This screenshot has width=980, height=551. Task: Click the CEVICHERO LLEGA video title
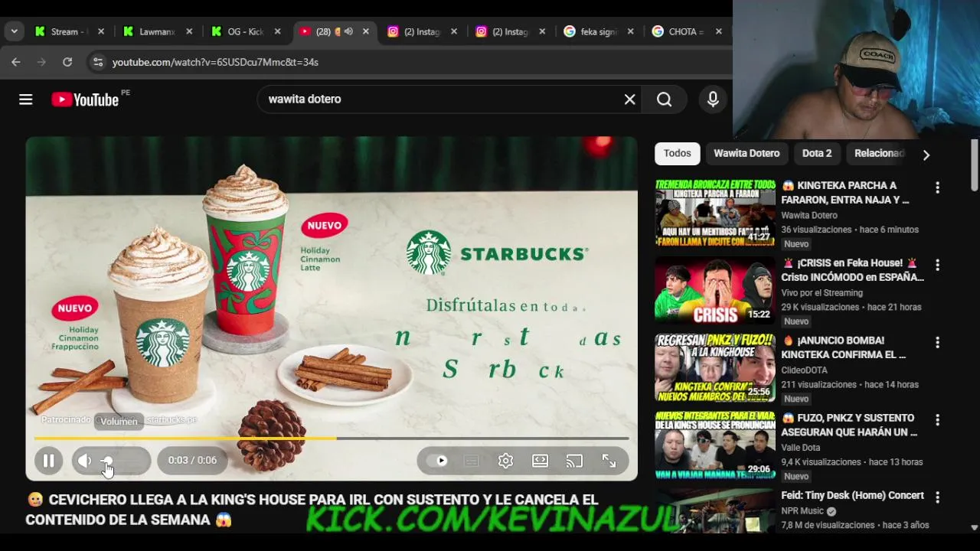point(312,510)
